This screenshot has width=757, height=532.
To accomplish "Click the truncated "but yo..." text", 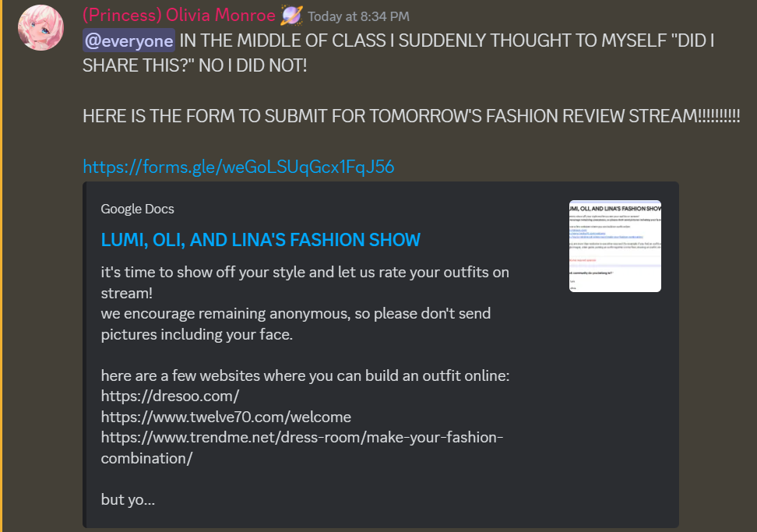I will coord(128,499).
